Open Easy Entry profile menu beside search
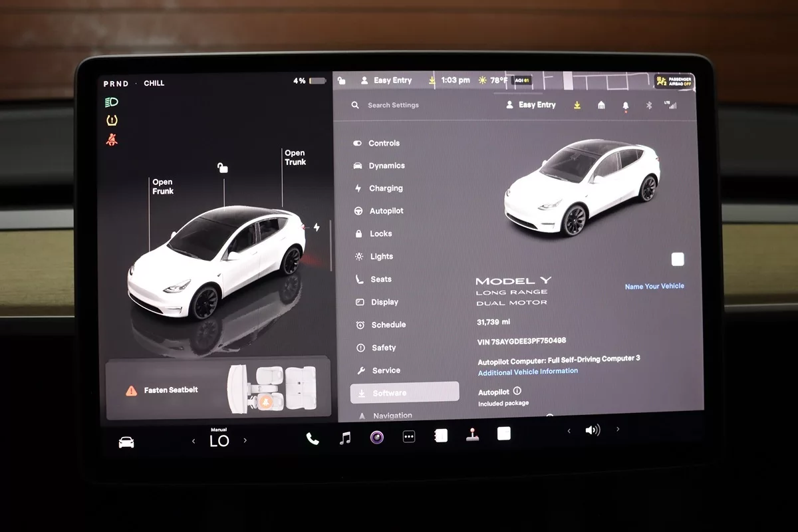This screenshot has height=532, width=798. (531, 105)
